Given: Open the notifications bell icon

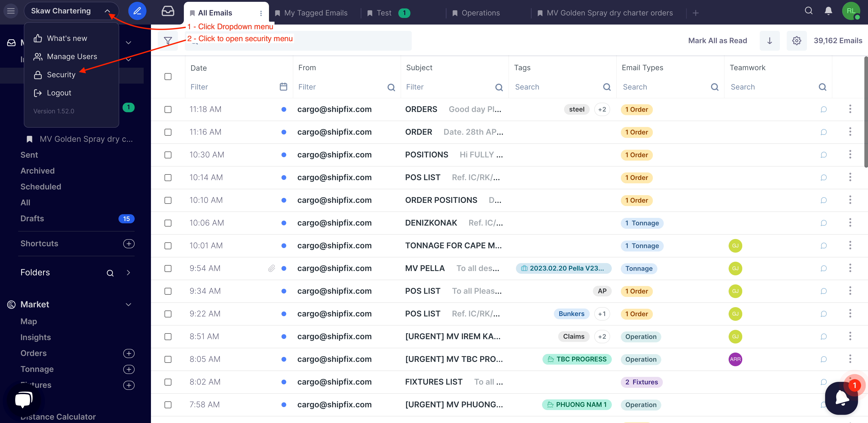Looking at the screenshot, I should pyautogui.click(x=828, y=11).
